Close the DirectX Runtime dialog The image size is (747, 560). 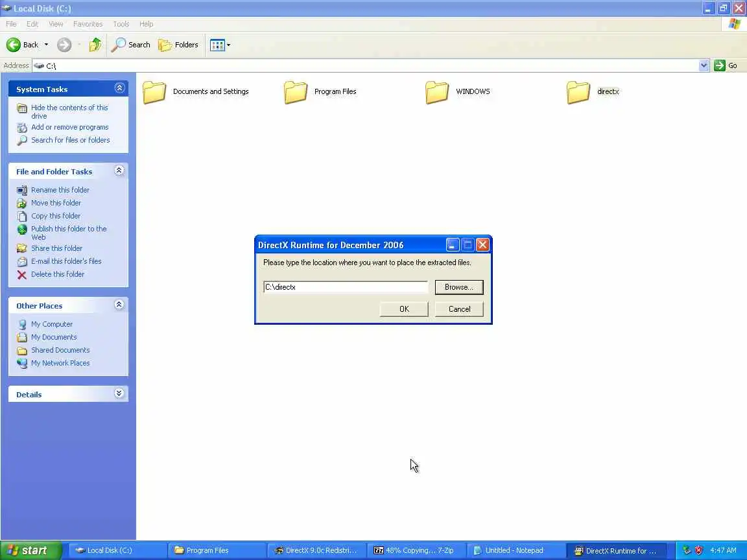pos(482,245)
